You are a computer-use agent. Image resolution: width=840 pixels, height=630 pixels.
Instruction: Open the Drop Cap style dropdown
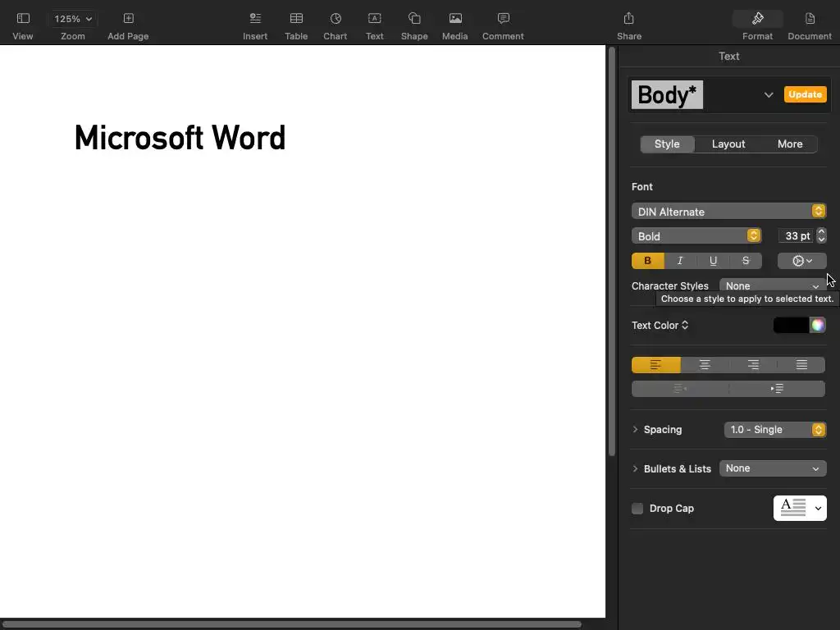800,509
